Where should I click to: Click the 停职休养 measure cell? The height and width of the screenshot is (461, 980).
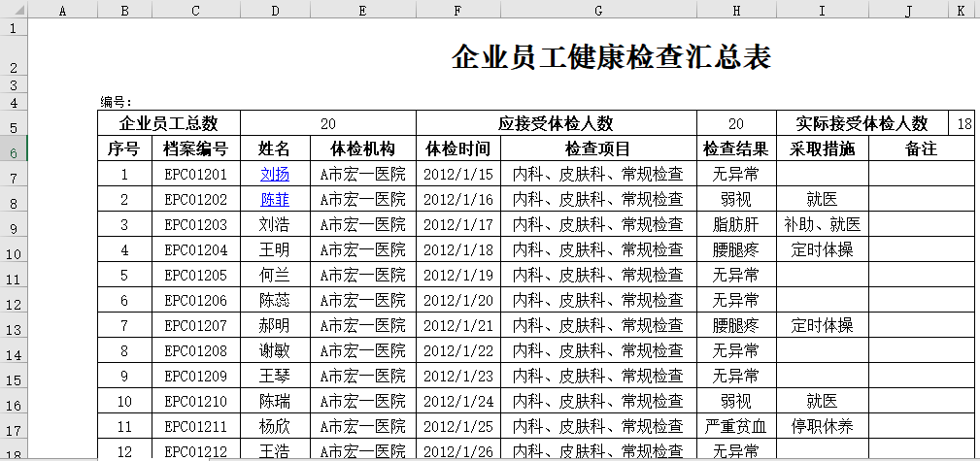822,425
